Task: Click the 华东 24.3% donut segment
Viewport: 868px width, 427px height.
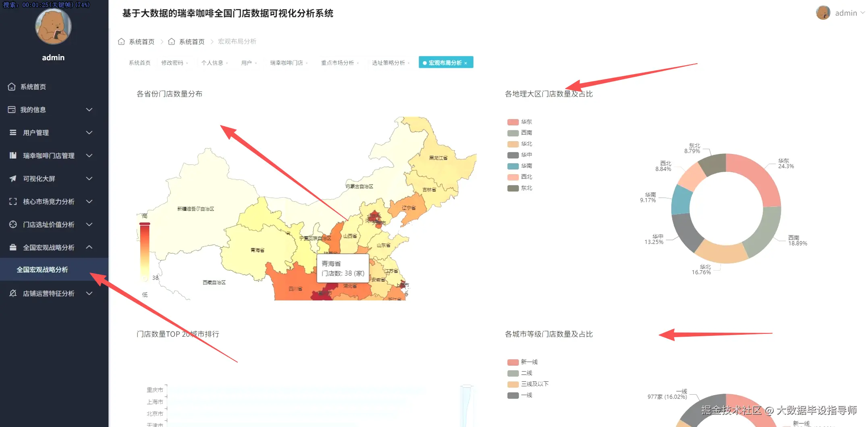Action: (x=759, y=177)
